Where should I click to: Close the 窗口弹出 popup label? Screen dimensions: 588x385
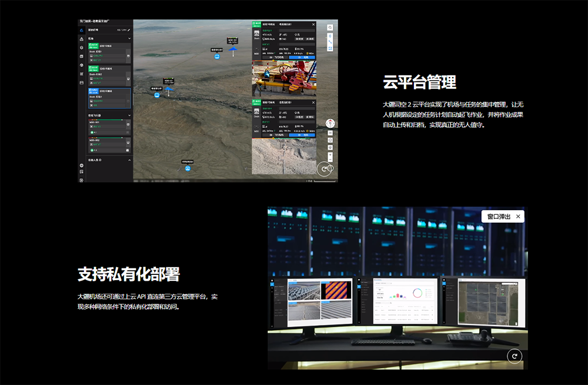518,217
